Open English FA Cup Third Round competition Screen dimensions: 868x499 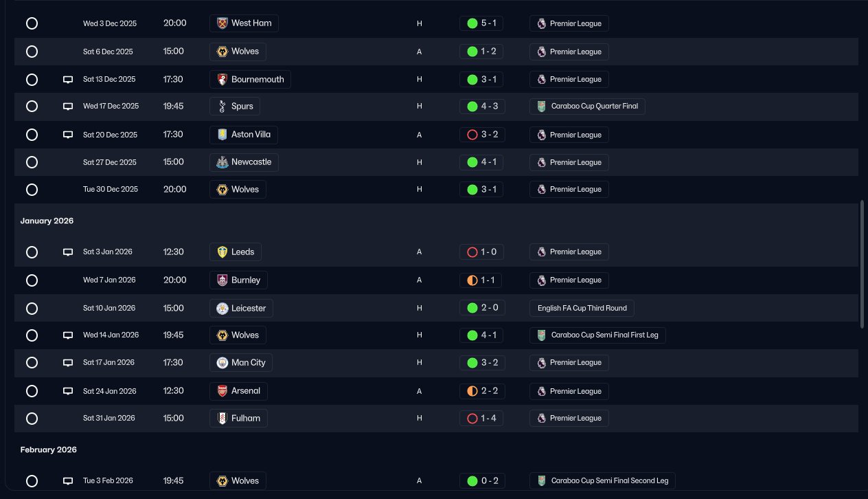point(582,308)
